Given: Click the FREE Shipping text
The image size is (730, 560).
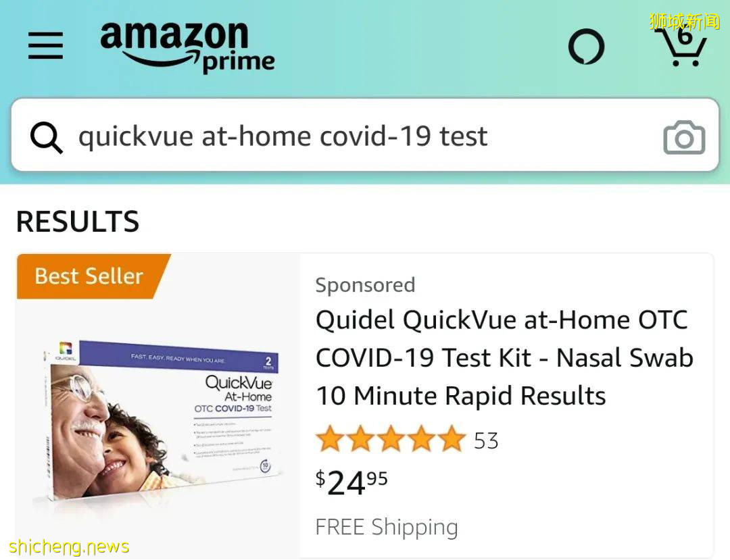Looking at the screenshot, I should coord(387,527).
